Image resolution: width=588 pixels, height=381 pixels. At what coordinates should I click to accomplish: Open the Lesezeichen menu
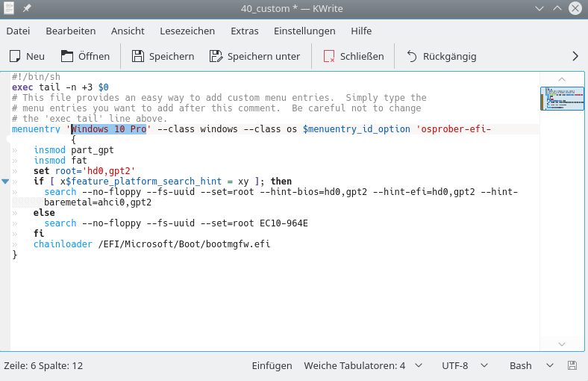pyautogui.click(x=187, y=31)
